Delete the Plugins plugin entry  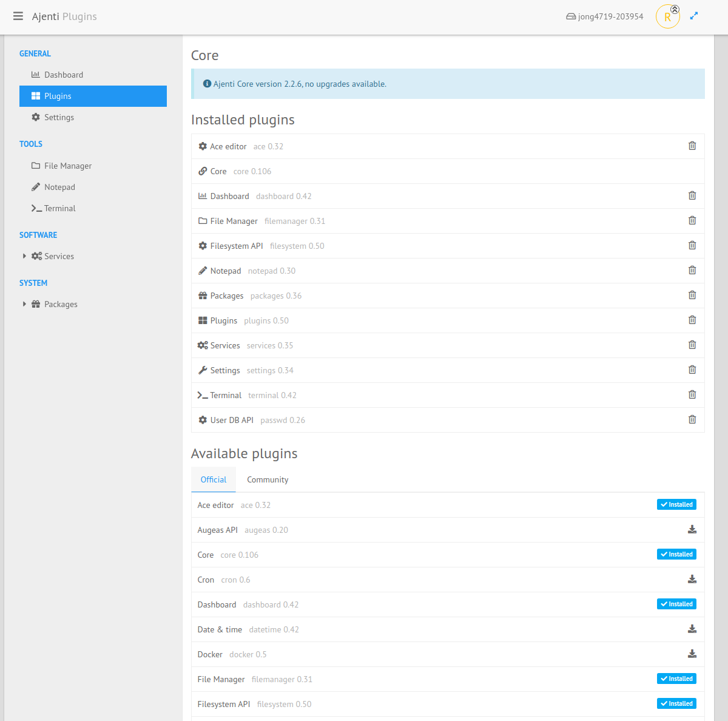692,320
